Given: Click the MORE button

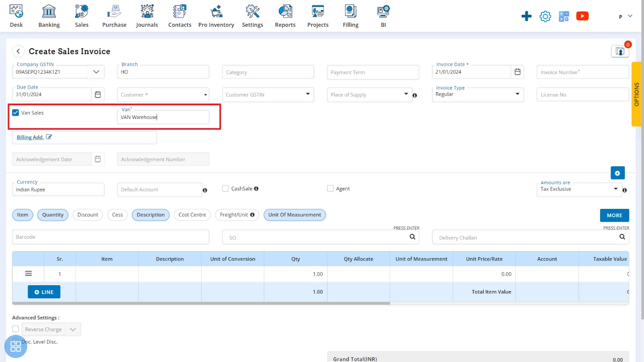Looking at the screenshot, I should point(614,215).
